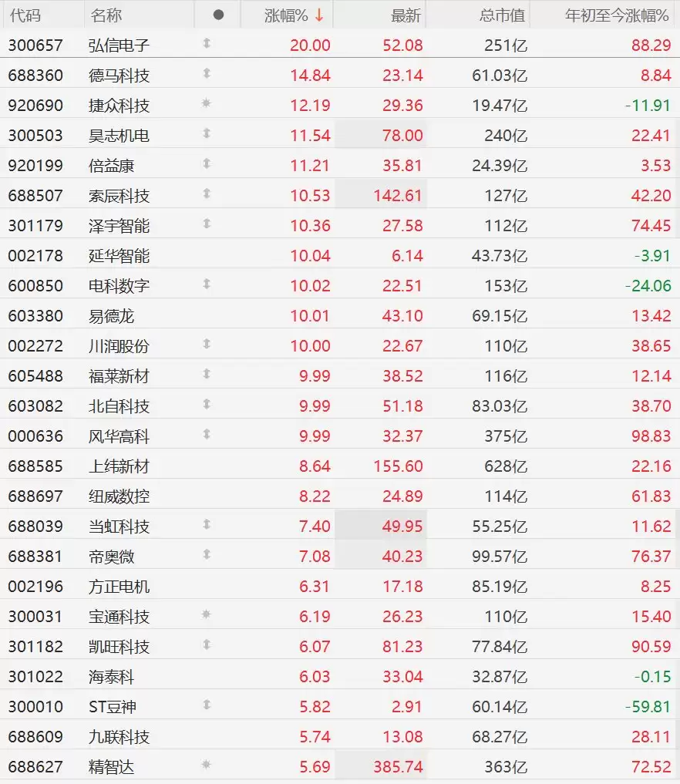This screenshot has width=680, height=784.
Task: Click the marker icon next to 电科数字
Action: click(207, 284)
